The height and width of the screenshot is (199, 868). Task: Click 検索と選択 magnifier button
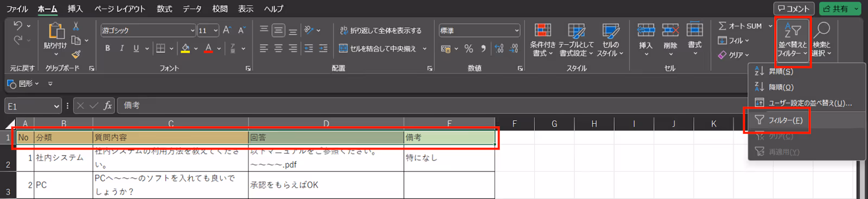coord(821,40)
